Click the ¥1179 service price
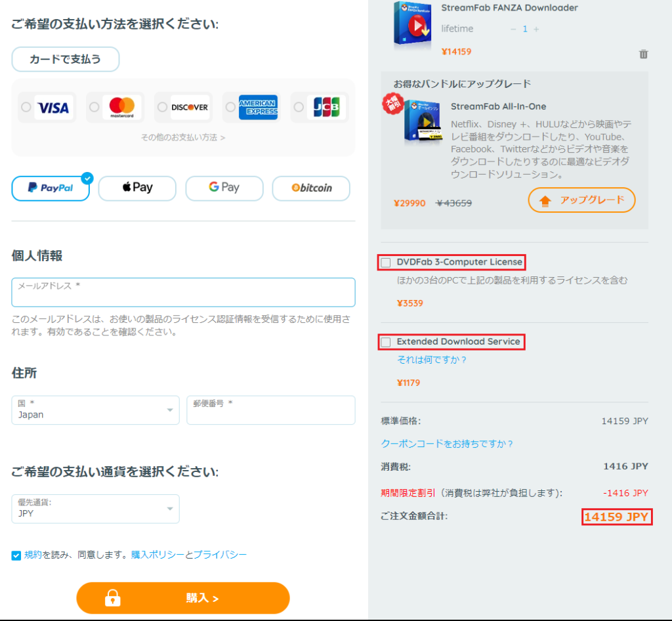This screenshot has height=621, width=672. click(x=408, y=383)
